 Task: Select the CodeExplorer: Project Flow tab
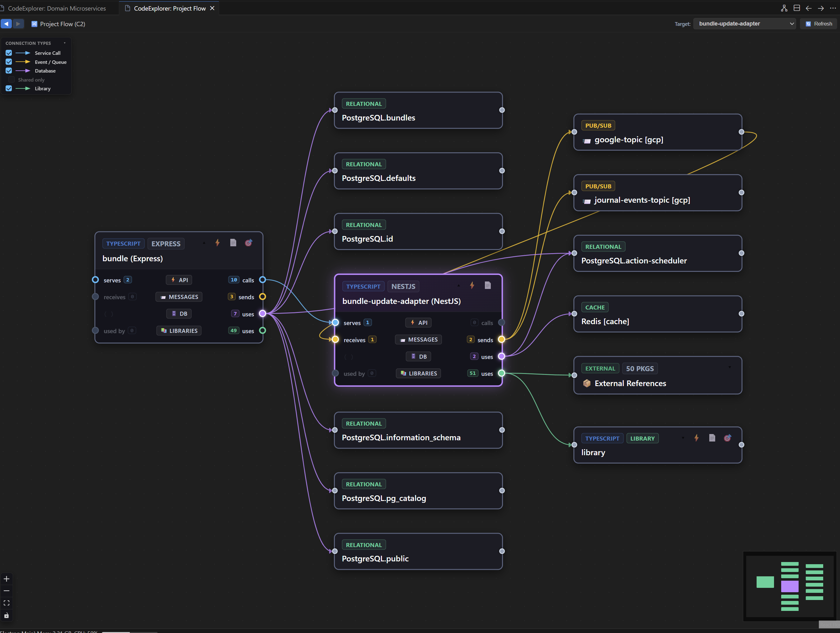[170, 8]
